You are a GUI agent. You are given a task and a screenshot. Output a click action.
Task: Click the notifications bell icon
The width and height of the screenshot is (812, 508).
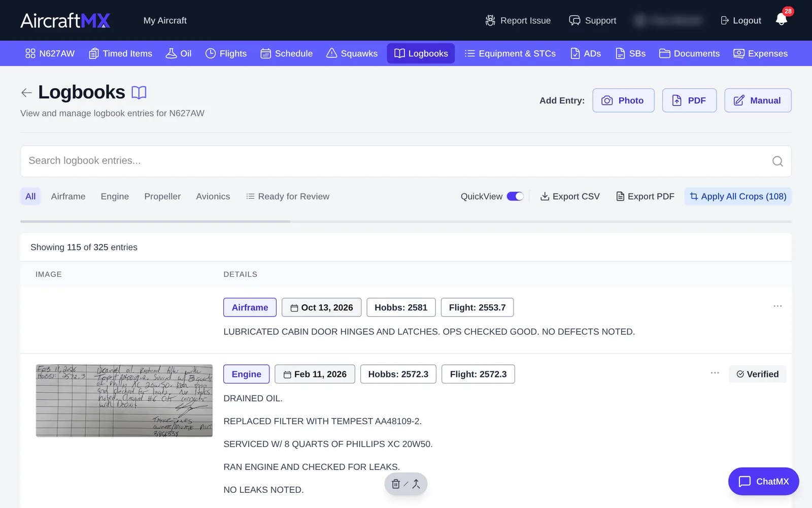(x=782, y=19)
